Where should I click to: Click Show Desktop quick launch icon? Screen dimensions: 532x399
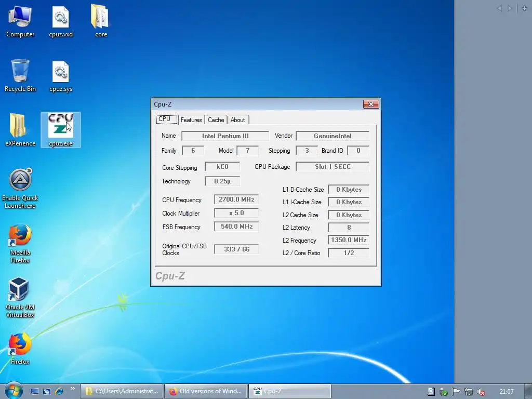pyautogui.click(x=35, y=391)
